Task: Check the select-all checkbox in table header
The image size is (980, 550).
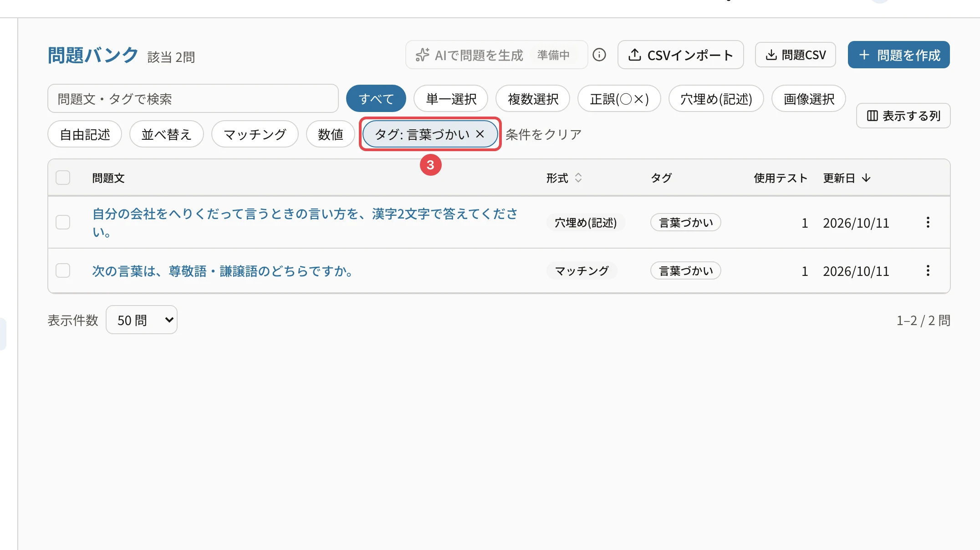Action: (63, 178)
